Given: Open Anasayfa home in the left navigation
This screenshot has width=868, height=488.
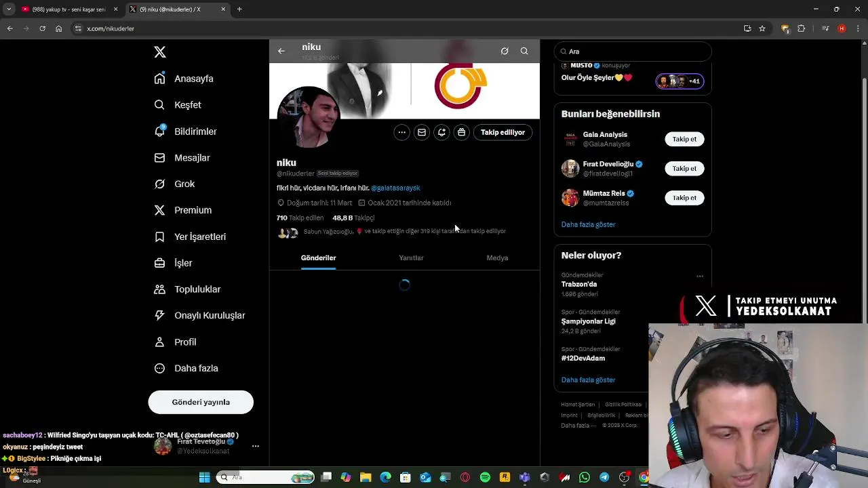Looking at the screenshot, I should 184,79.
